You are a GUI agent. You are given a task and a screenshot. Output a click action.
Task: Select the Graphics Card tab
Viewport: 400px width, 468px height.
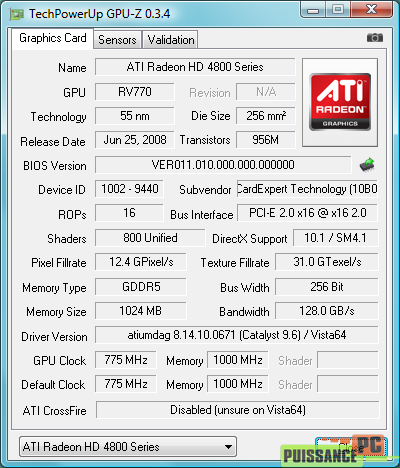pos(53,38)
